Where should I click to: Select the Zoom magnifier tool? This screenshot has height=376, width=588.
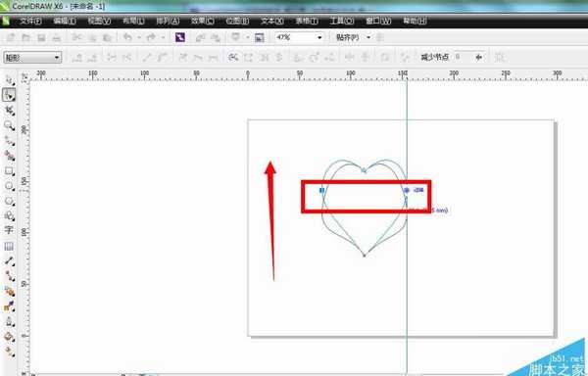click(9, 125)
